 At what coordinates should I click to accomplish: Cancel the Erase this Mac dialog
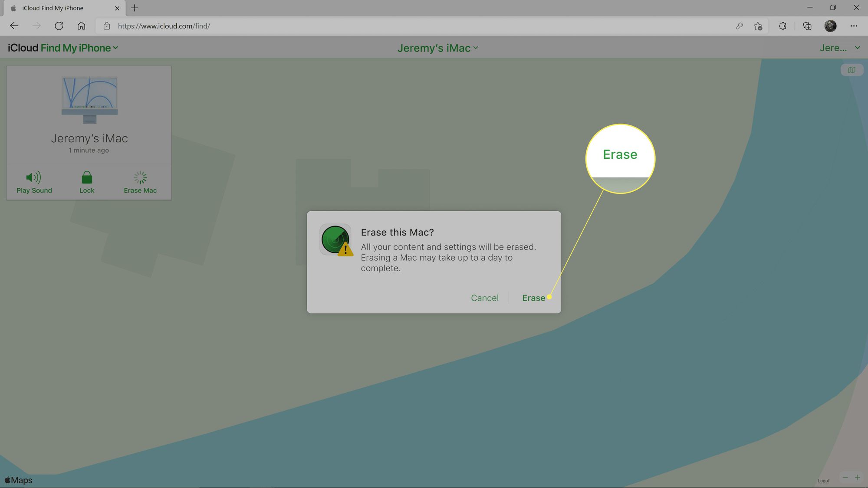click(x=485, y=298)
